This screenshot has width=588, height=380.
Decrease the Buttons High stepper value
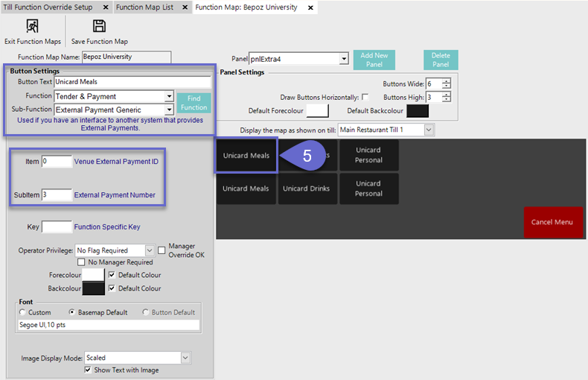pos(446,100)
